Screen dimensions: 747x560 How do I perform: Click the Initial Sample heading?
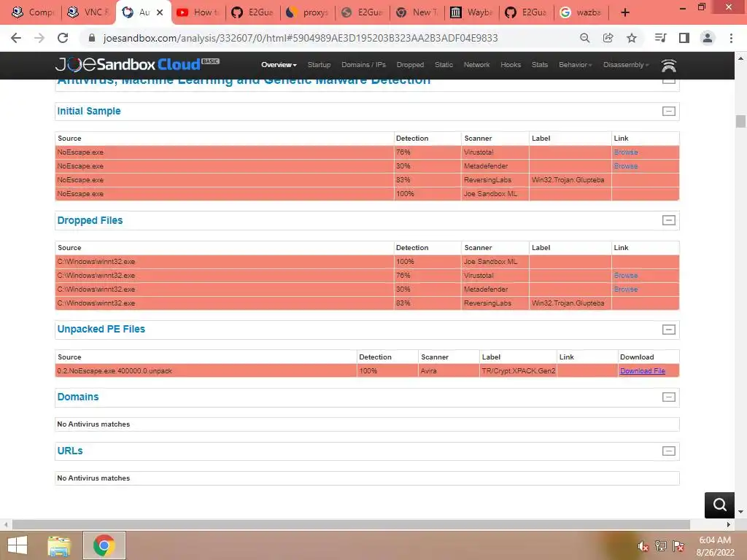click(x=88, y=111)
